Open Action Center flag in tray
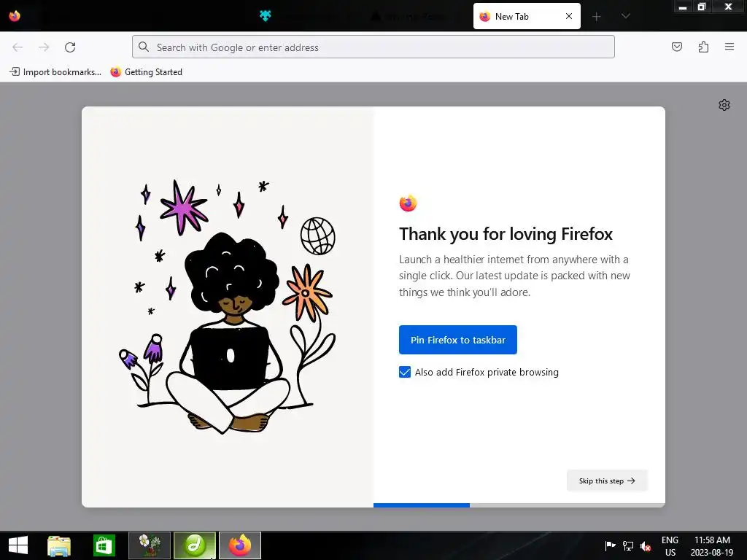Image resolution: width=747 pixels, height=560 pixels. 610,545
